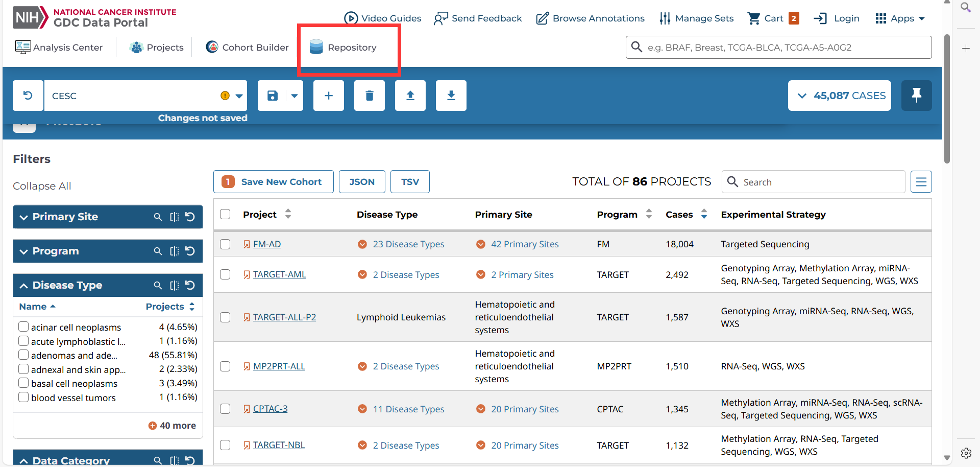Click the cohort warning exclamation icon
The width and height of the screenshot is (980, 467).
(x=225, y=96)
